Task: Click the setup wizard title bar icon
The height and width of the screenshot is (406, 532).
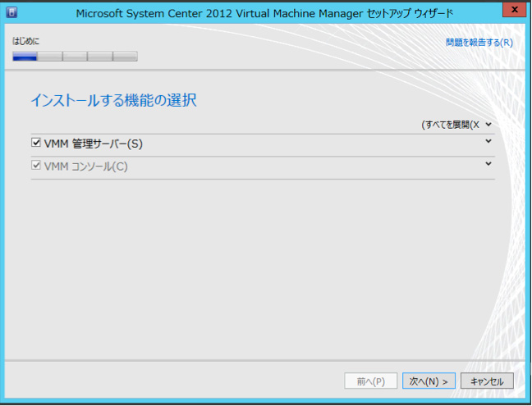Action: pyautogui.click(x=11, y=13)
